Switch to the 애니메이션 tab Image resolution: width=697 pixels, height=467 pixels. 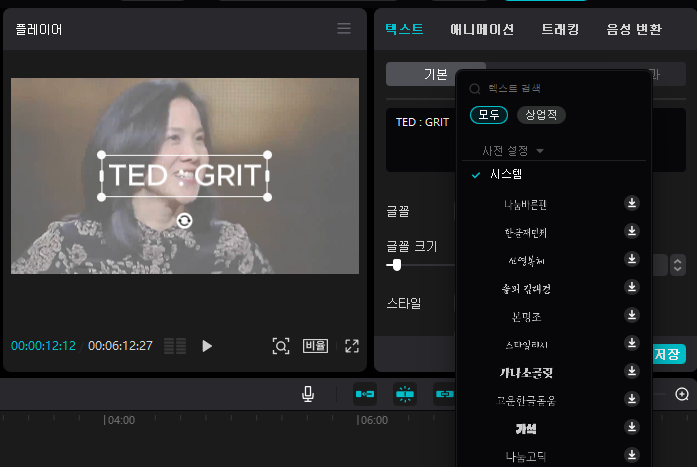482,29
